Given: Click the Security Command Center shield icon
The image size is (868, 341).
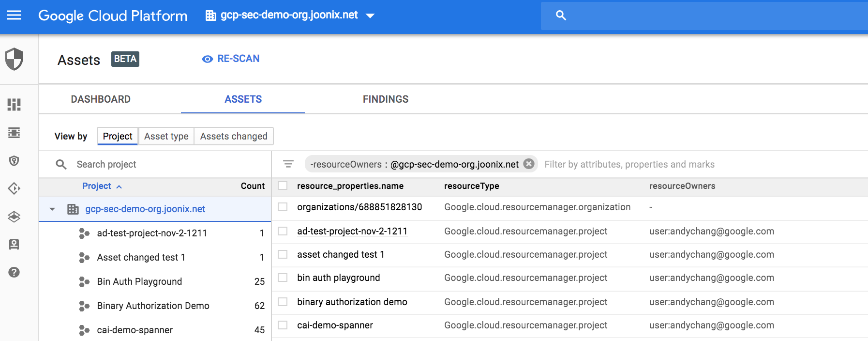Looking at the screenshot, I should 14,59.
